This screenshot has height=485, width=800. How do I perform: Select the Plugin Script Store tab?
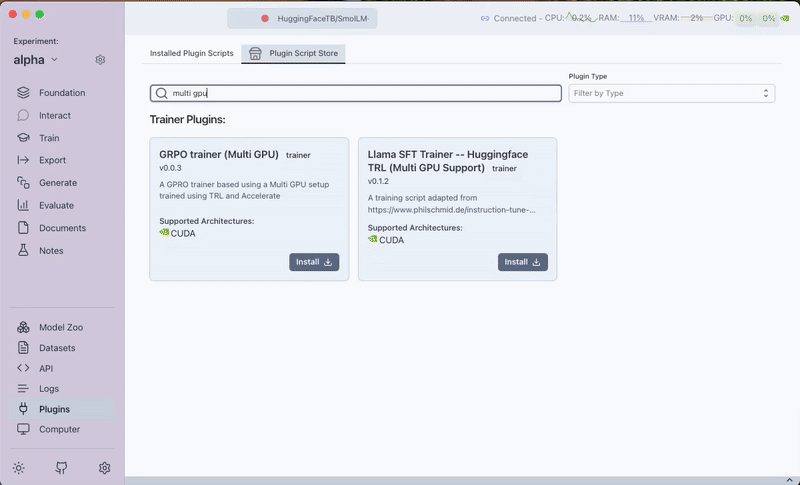click(294, 53)
